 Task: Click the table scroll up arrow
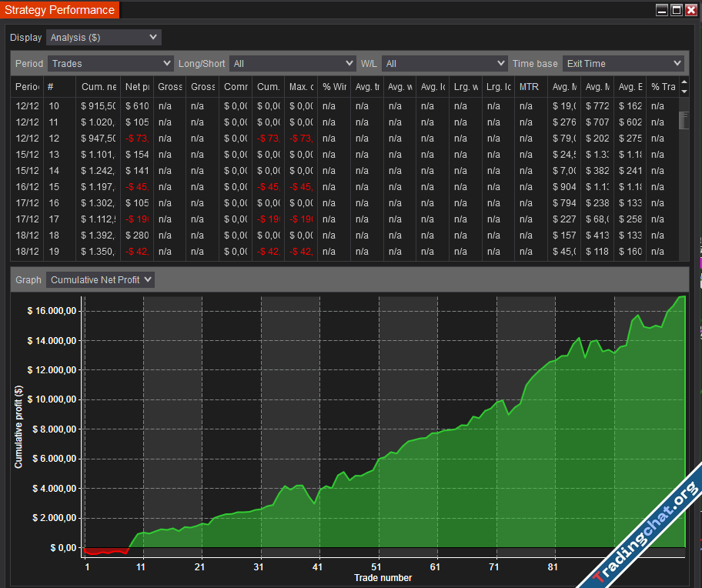(x=684, y=82)
